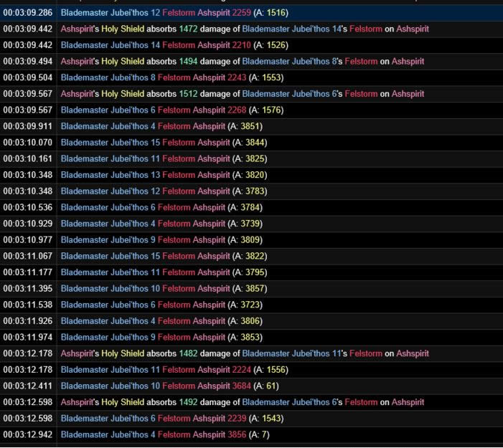The image size is (503, 448).
Task: Select Blademaster Jubei'thos 13 in the log
Action: [x=109, y=175]
